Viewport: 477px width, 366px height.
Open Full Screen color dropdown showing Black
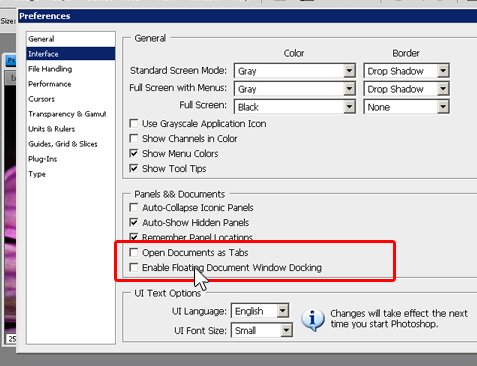coord(295,107)
